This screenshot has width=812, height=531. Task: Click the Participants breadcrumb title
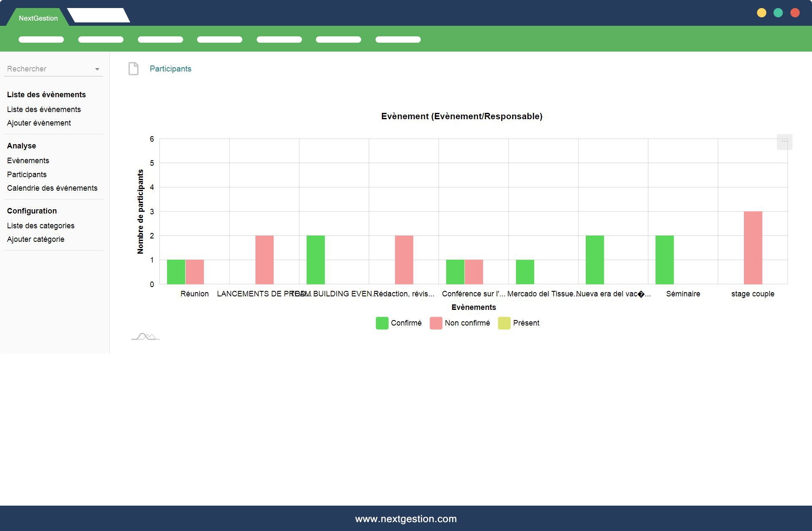click(170, 69)
